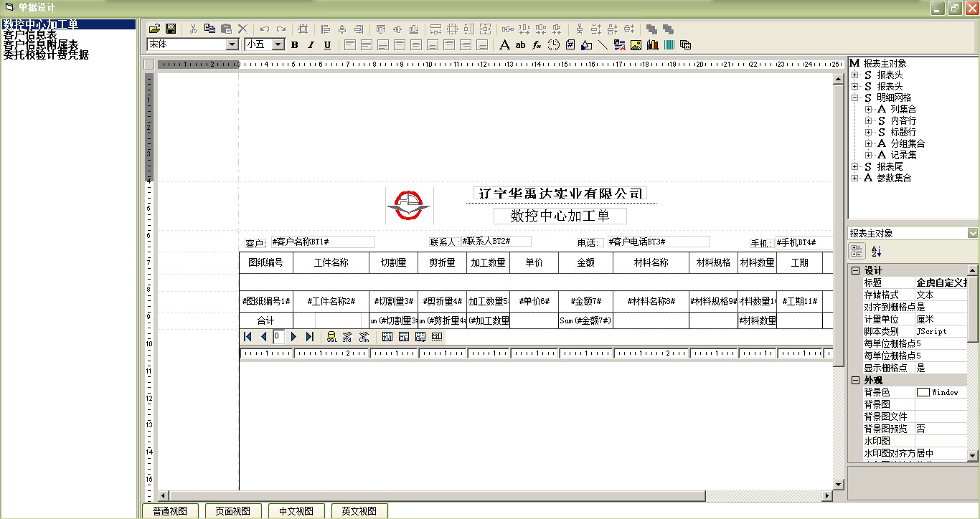Expand the 列集合 tree node
Image resolution: width=980 pixels, height=519 pixels.
tap(869, 110)
